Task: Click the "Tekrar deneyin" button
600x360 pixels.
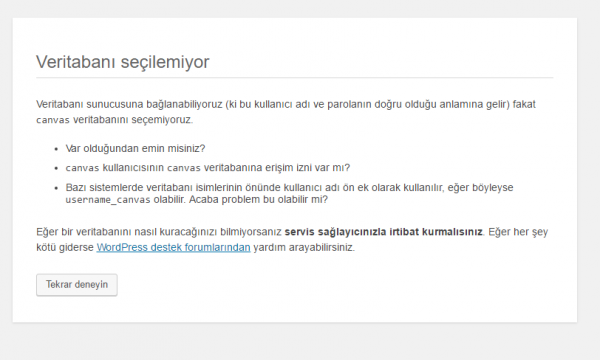Action: (77, 285)
